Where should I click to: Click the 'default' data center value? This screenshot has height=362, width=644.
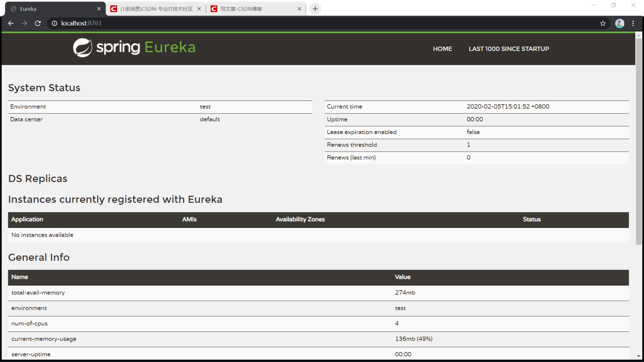coord(210,119)
